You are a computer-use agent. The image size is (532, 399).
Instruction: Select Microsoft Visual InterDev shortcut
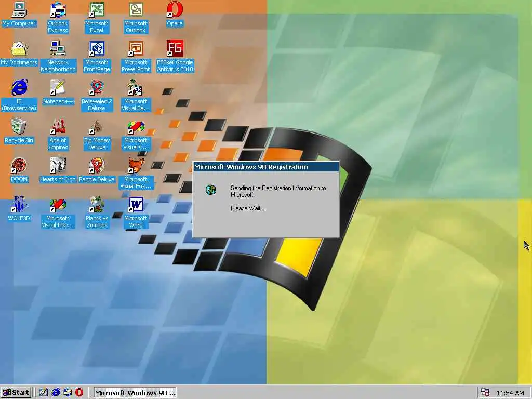coord(58,212)
